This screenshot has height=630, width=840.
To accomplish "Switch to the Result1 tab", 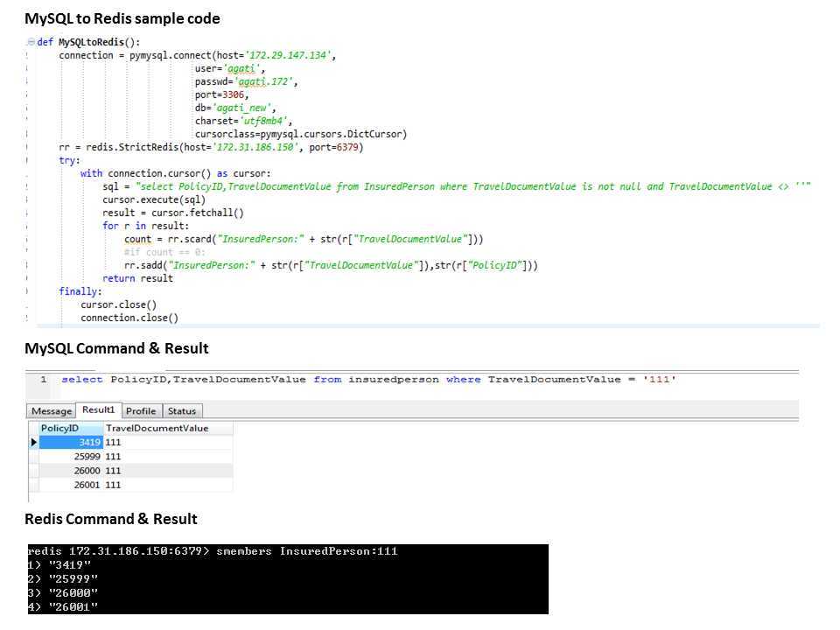I will (x=99, y=409).
